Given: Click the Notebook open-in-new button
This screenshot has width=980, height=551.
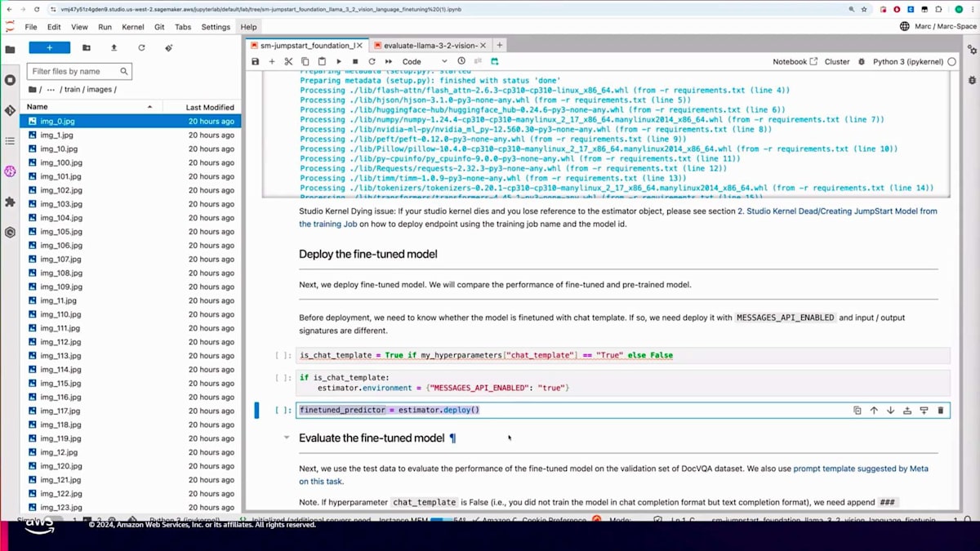Looking at the screenshot, I should 795,61.
